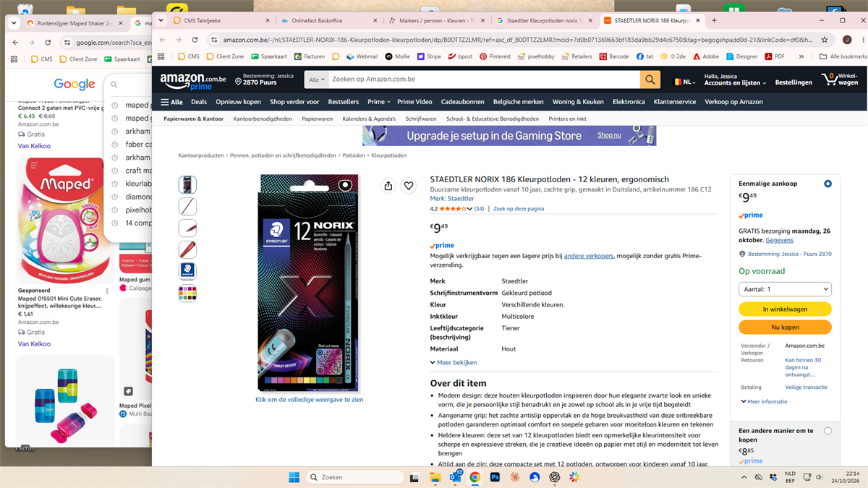The image size is (868, 488).
Task: Open the NL language selector
Action: point(684,82)
